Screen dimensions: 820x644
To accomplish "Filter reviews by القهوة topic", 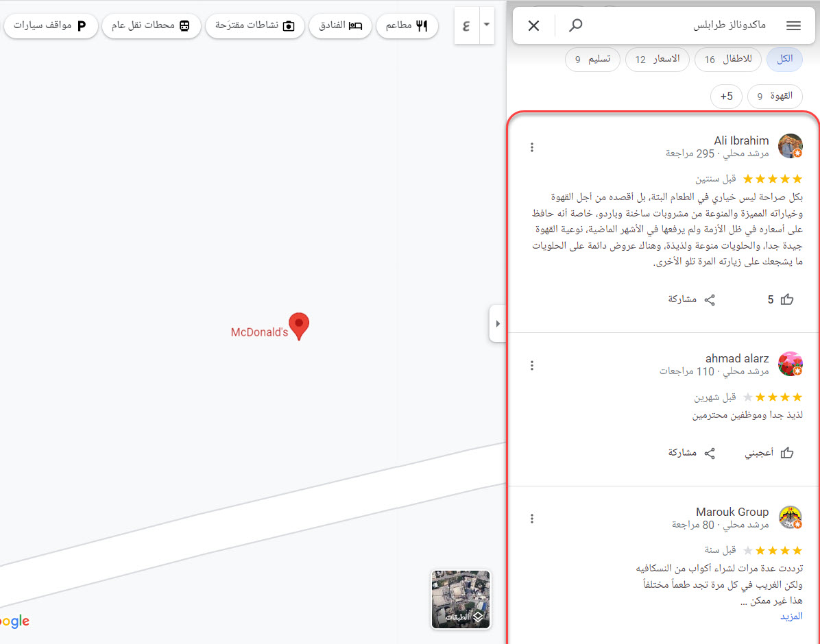I will 775,97.
